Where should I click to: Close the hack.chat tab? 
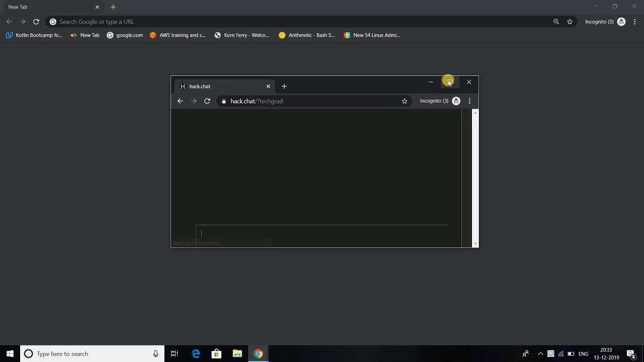tap(268, 86)
